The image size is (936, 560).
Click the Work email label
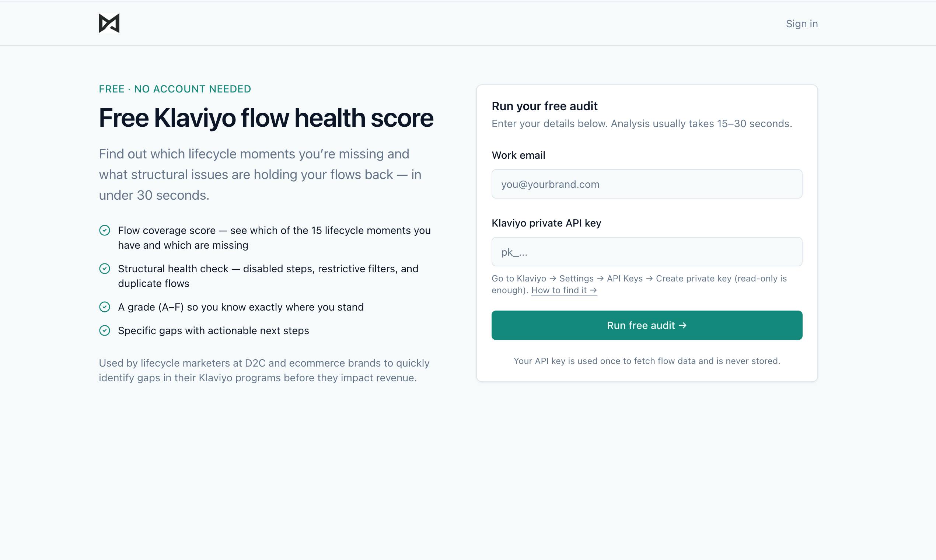pyautogui.click(x=518, y=155)
